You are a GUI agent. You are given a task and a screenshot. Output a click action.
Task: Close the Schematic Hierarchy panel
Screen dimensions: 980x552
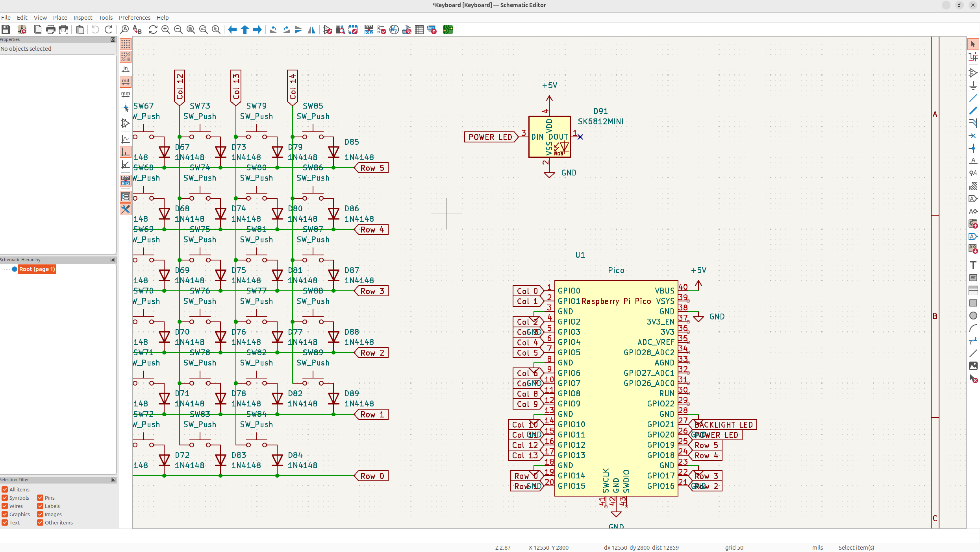113,260
